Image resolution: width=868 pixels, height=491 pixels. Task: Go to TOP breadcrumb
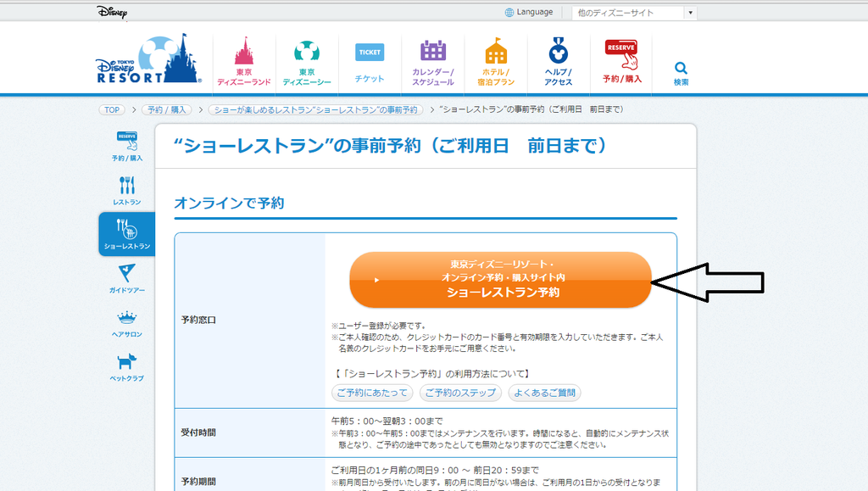(x=112, y=109)
